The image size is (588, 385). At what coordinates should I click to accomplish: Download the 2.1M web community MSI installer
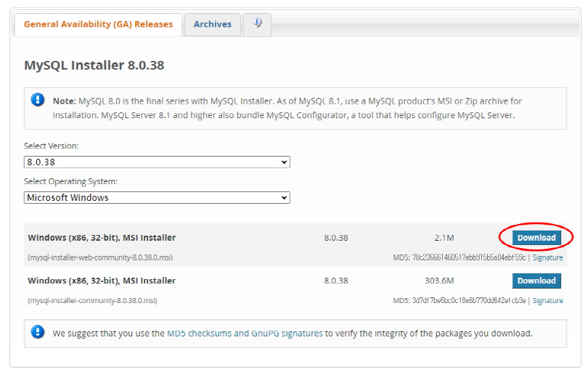click(536, 238)
